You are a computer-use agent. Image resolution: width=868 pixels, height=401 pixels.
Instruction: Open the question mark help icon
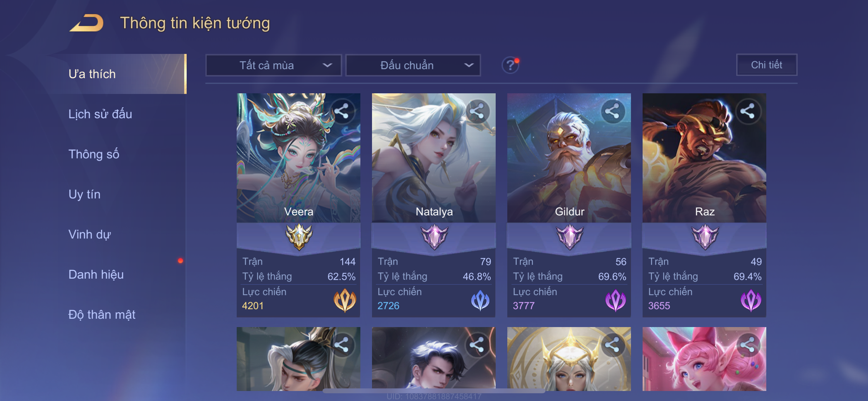tap(510, 65)
